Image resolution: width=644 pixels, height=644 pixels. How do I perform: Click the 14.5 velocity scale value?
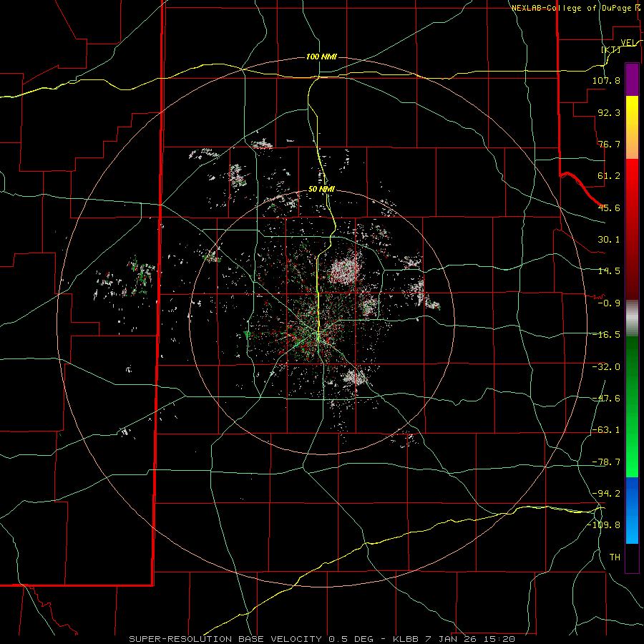coord(609,271)
